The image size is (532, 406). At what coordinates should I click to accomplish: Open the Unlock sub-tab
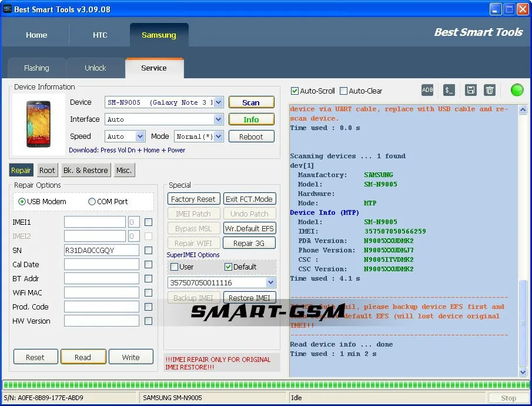pos(95,68)
